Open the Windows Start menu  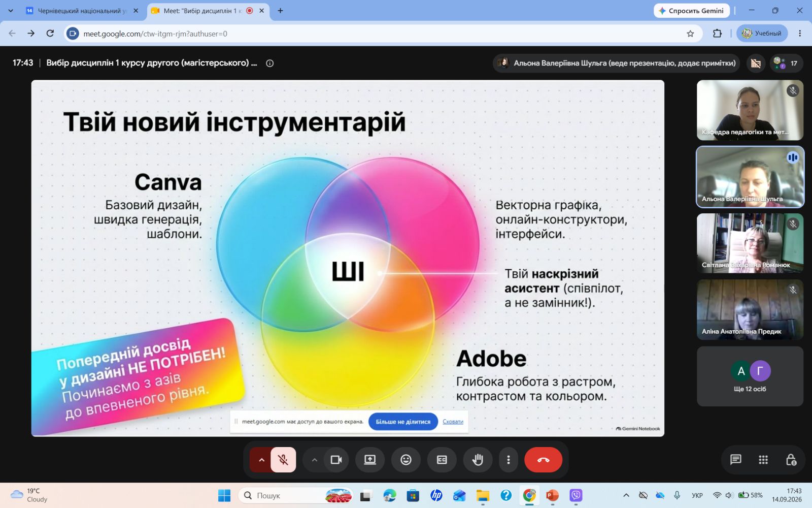pyautogui.click(x=224, y=495)
